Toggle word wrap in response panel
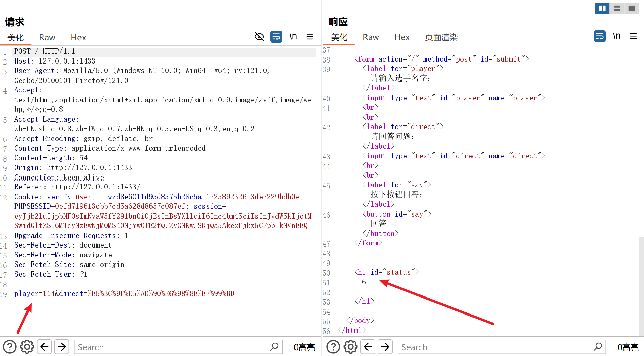Image resolution: width=644 pixels, height=356 pixels. (x=600, y=36)
